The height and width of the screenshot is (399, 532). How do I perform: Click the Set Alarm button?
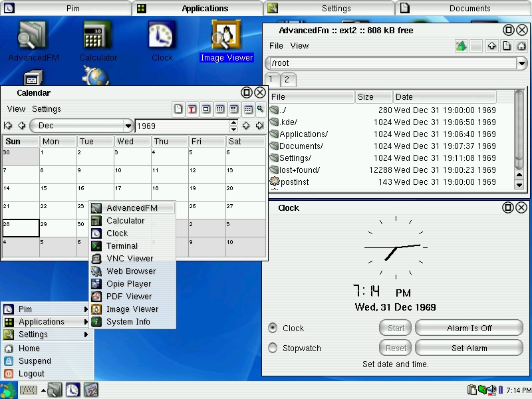coord(469,348)
